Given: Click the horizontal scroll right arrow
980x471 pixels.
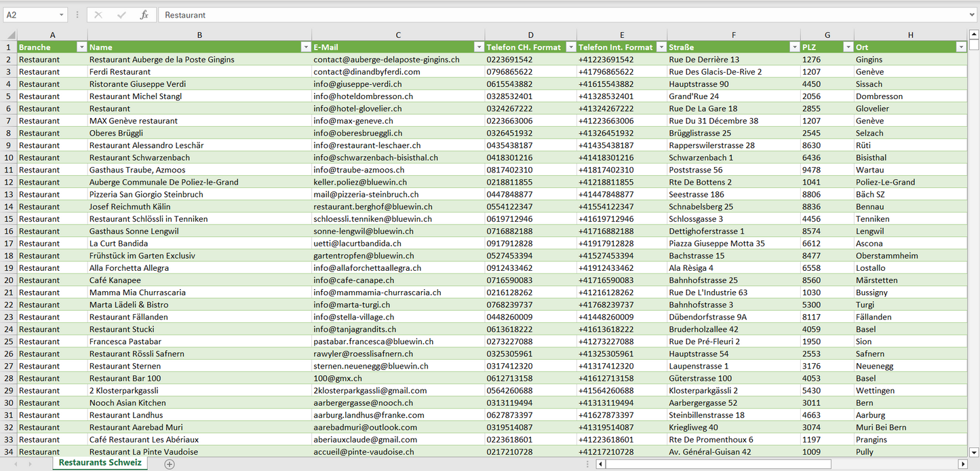Looking at the screenshot, I should [x=962, y=464].
